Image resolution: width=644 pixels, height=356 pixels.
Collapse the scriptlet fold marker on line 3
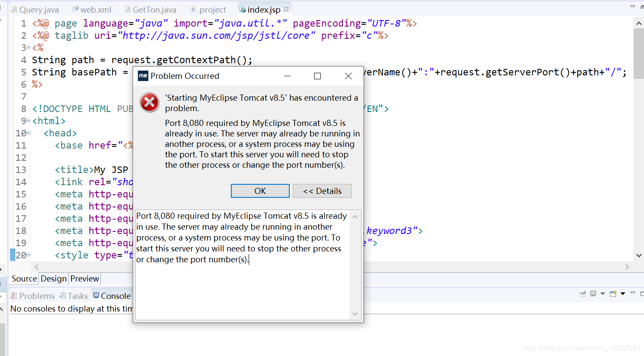coord(29,47)
